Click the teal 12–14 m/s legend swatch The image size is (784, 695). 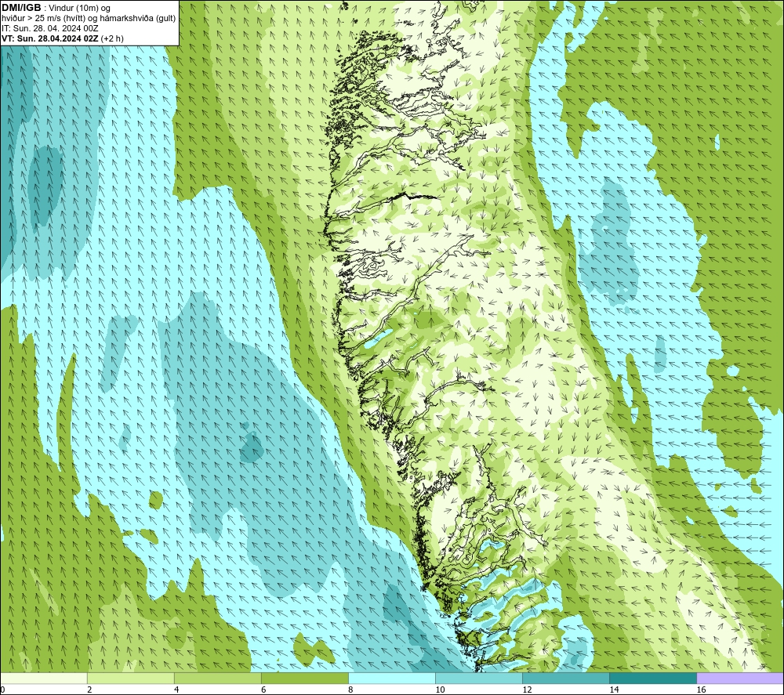565,678
